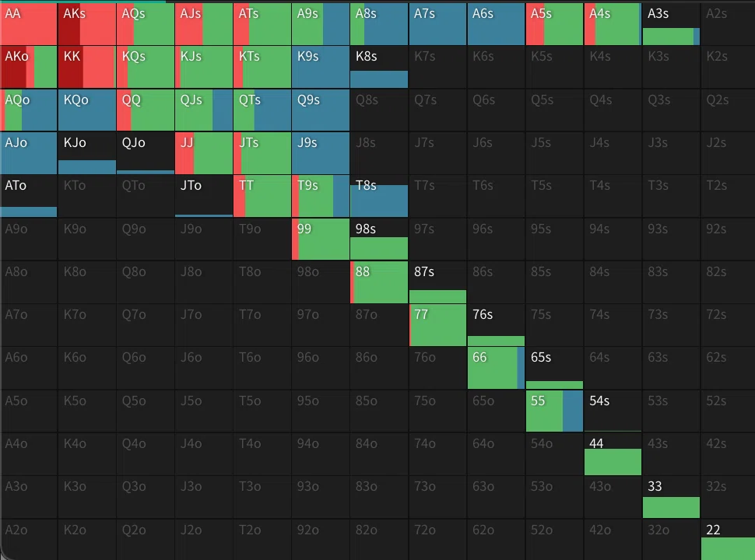Open the AKo hand cell

pos(28,68)
